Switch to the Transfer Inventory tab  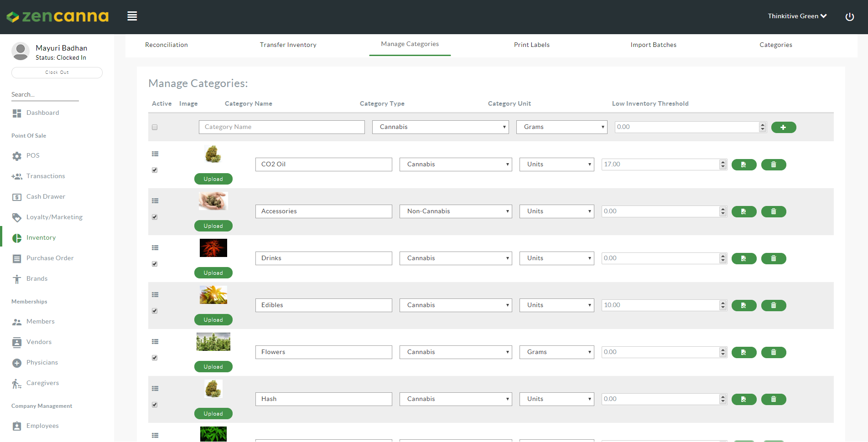pyautogui.click(x=288, y=45)
